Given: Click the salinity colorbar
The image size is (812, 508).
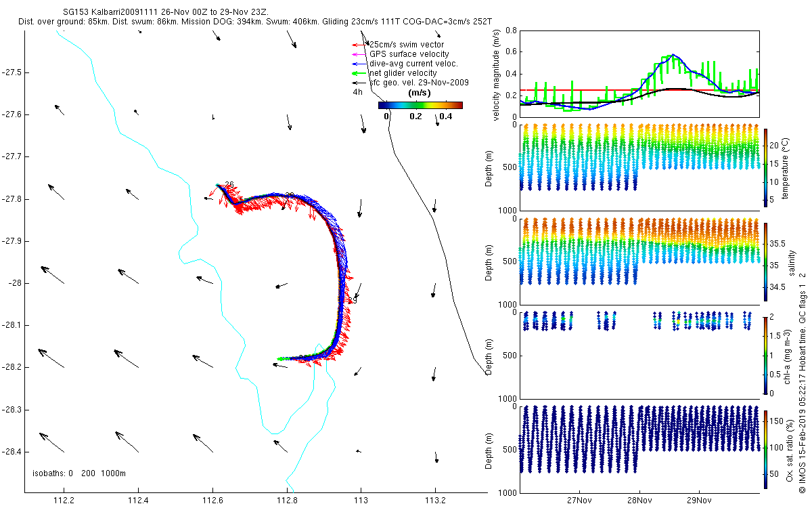Looking at the screenshot, I should point(765,261).
